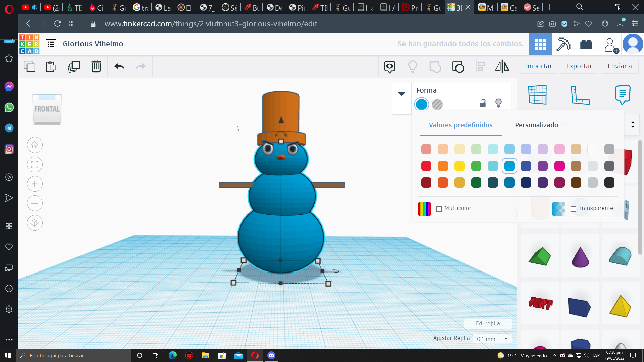Toggle the lock icon in the Forma panel
The width and height of the screenshot is (644, 362).
482,103
